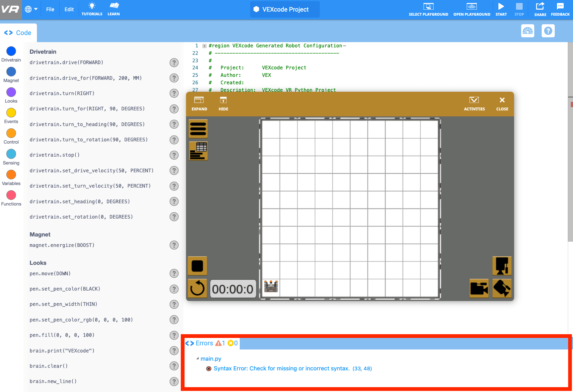Click the START play icon
Viewport: 573px width, 392px height.
[x=501, y=7]
